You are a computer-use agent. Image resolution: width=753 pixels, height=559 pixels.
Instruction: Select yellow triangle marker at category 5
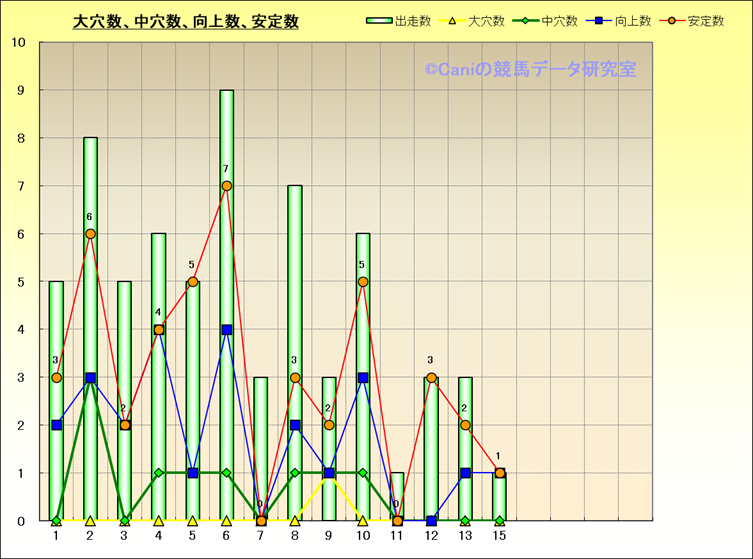pyautogui.click(x=193, y=521)
